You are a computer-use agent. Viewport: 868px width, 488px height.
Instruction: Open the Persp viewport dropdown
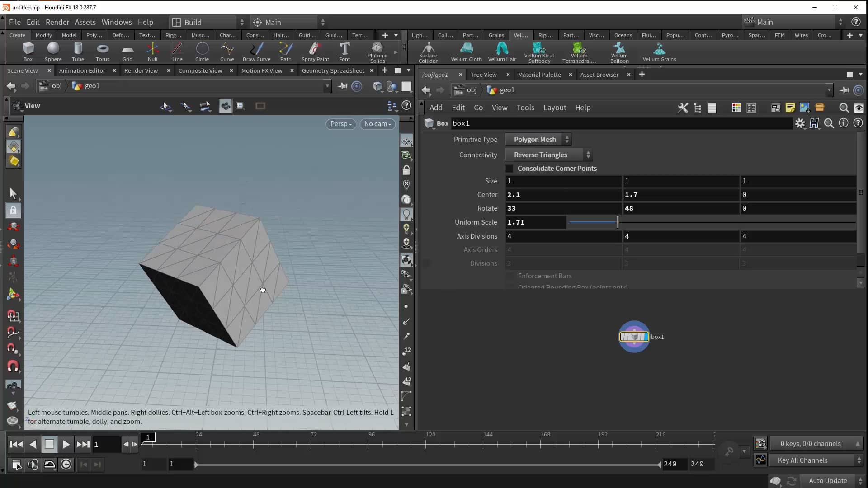341,124
